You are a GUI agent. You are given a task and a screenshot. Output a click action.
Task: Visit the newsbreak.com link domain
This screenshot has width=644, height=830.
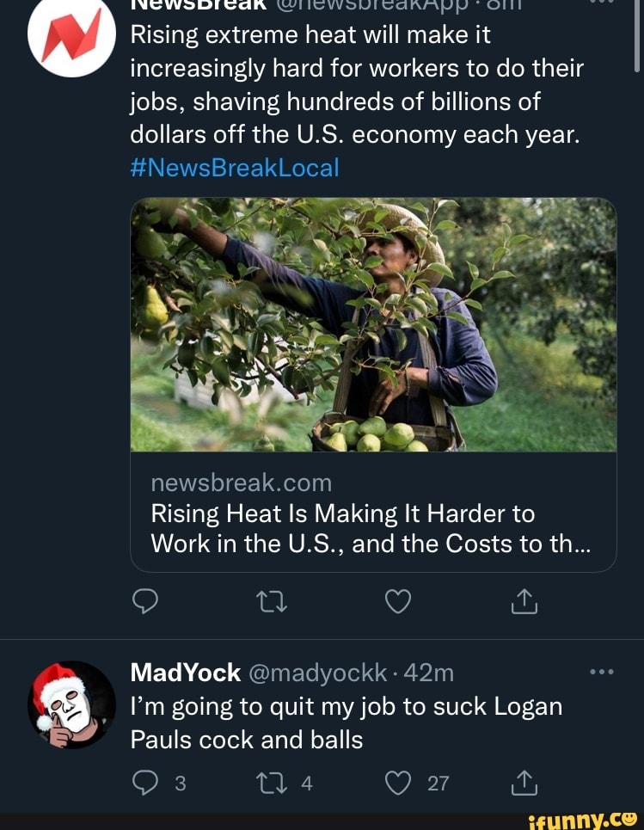click(x=241, y=483)
